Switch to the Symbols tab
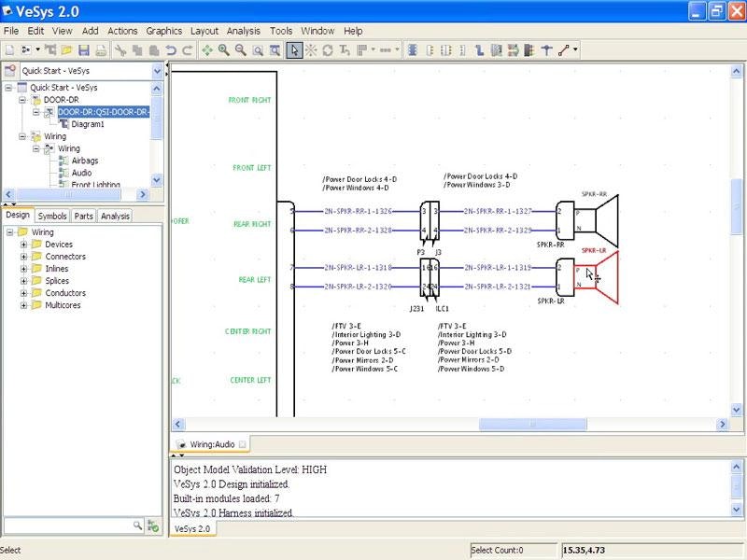The image size is (747, 560). point(52,217)
